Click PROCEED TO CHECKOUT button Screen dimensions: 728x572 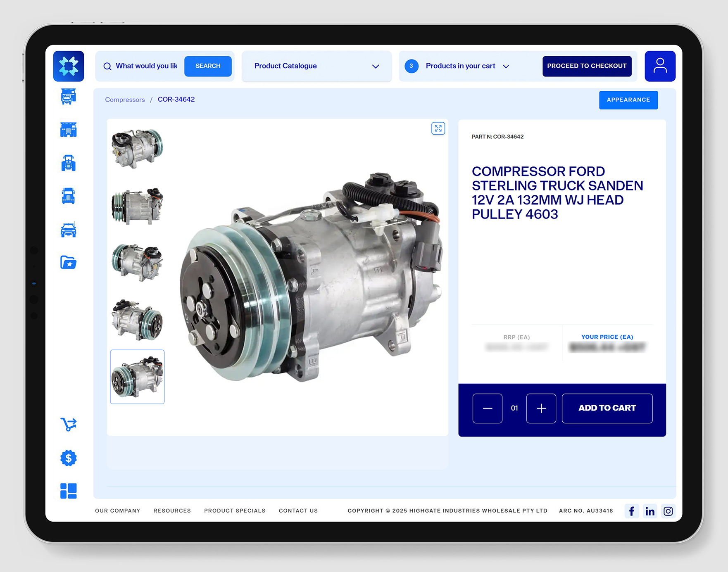[x=587, y=66]
